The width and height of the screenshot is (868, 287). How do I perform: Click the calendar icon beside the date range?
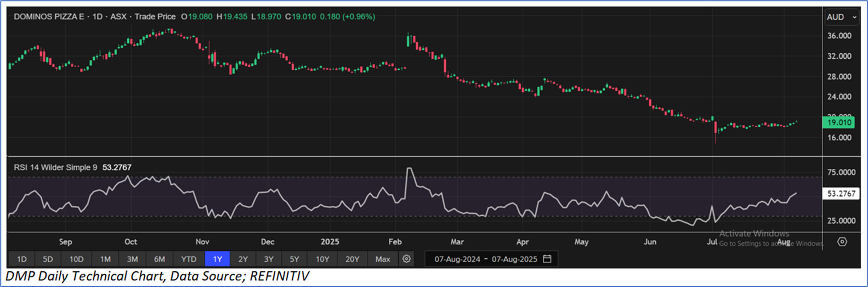pos(547,258)
